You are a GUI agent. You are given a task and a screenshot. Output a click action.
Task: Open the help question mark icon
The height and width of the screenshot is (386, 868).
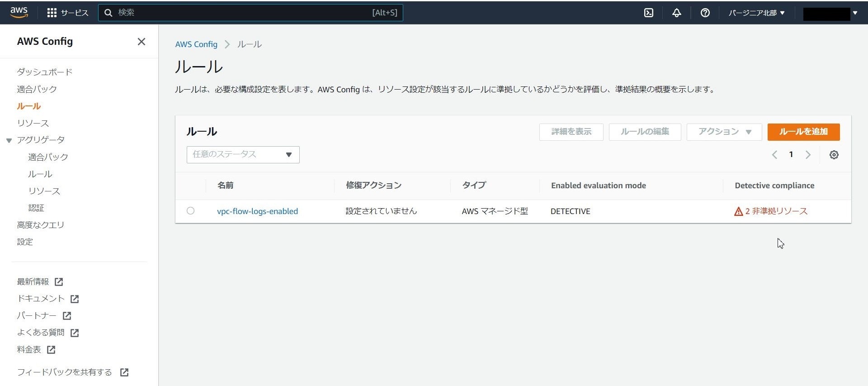(x=705, y=13)
